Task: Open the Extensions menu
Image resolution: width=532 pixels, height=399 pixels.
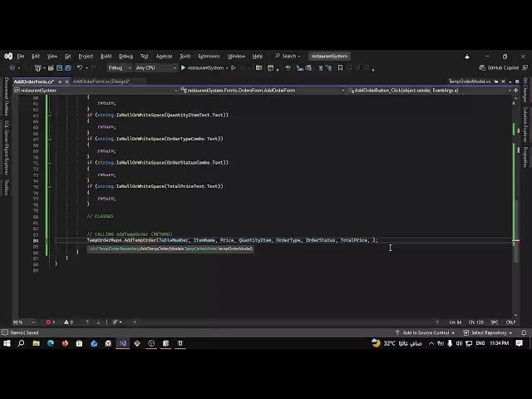Action: pos(209,56)
